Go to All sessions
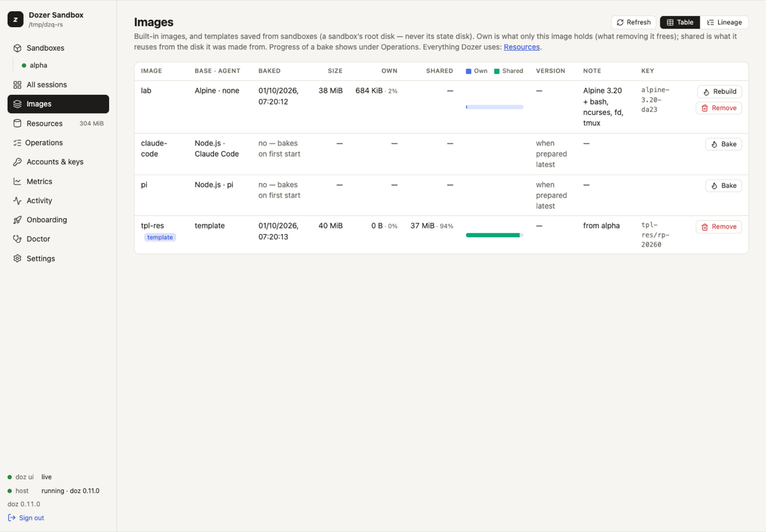The image size is (766, 532). [58, 84]
